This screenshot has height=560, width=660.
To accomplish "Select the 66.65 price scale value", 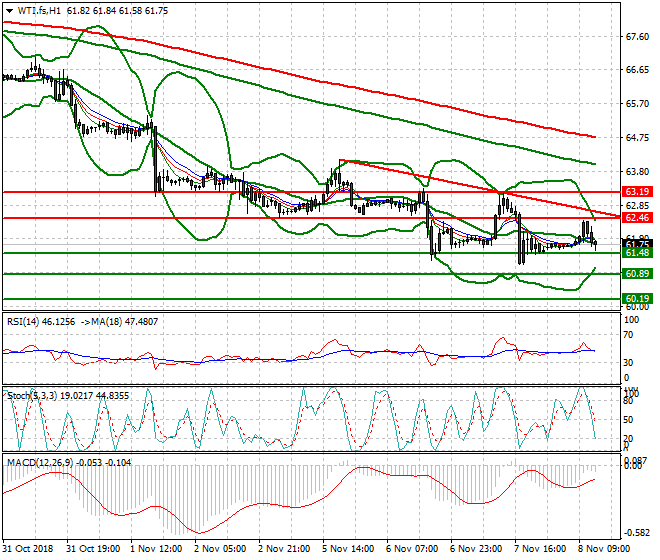I will (637, 70).
